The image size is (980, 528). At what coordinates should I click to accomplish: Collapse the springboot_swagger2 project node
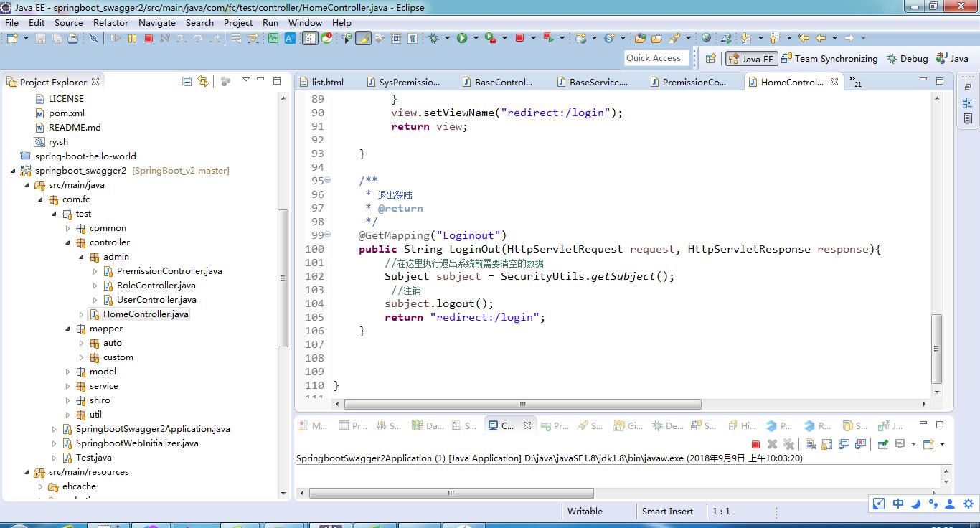[14, 171]
